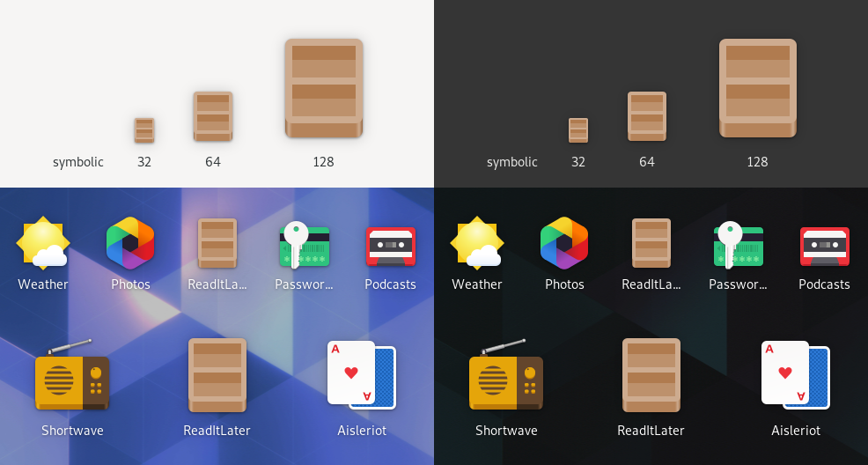This screenshot has height=465, width=868.
Task: Click the "64" size label in the dark preview
Action: click(x=647, y=162)
